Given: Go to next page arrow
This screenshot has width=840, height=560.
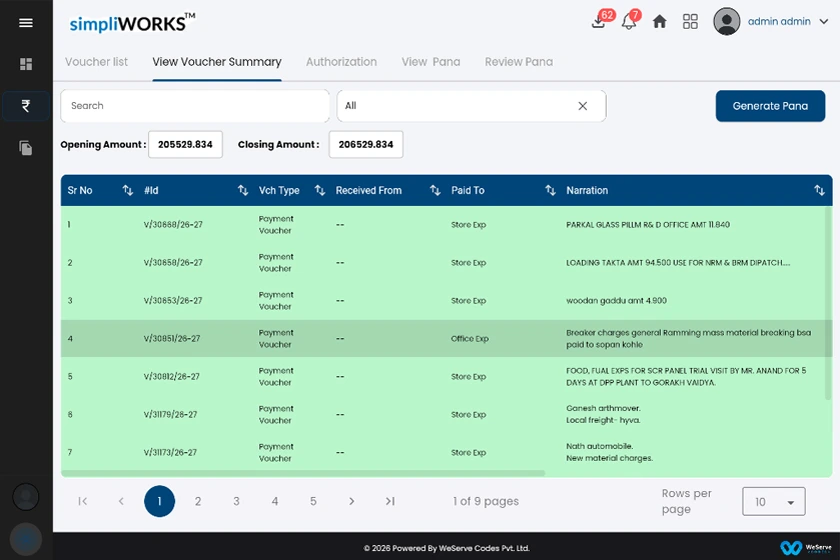Looking at the screenshot, I should point(351,501).
